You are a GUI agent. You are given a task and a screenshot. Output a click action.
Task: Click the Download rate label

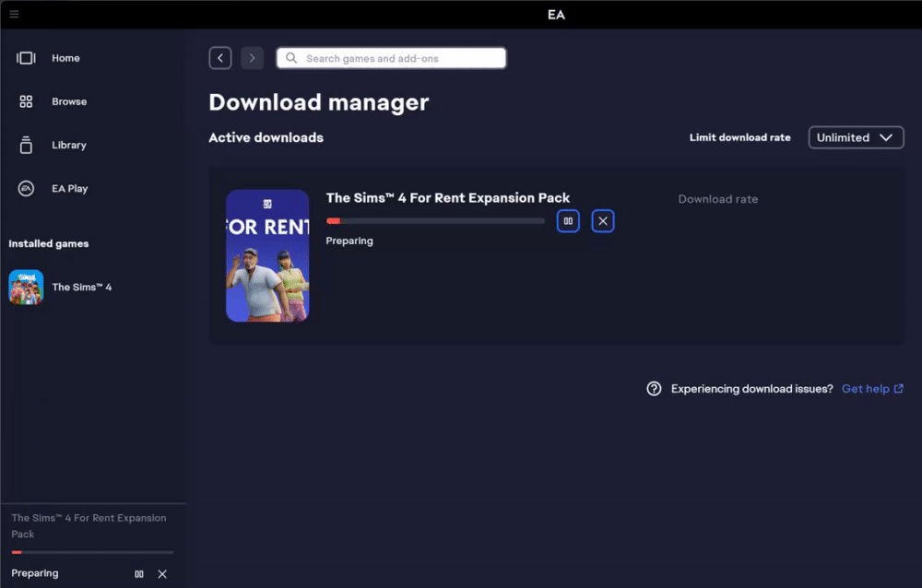[718, 199]
